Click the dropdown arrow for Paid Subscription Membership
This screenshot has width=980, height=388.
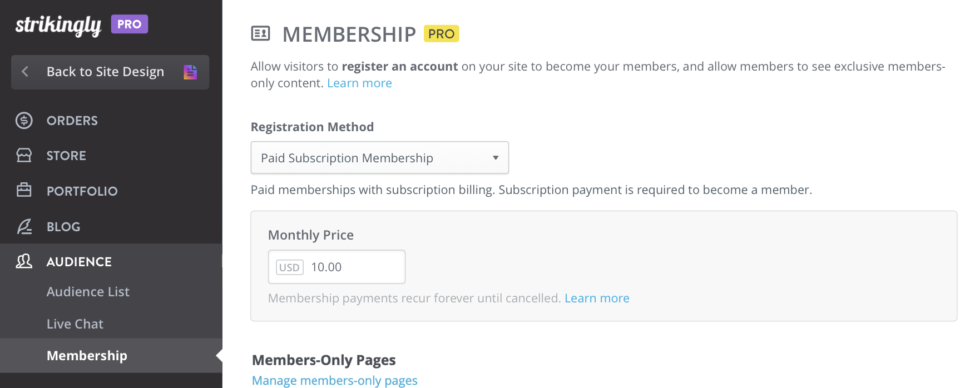tap(495, 158)
